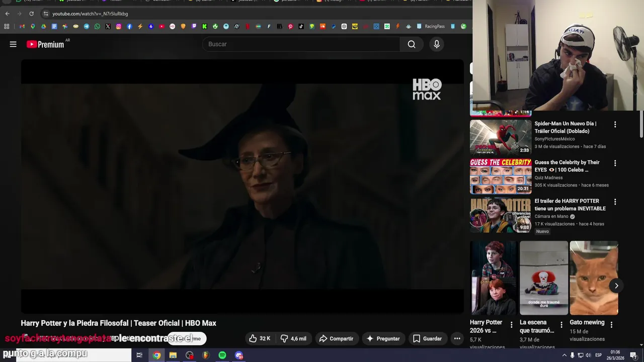Open Windows Task View button
Image resolution: width=644 pixels, height=362 pixels.
[139, 355]
